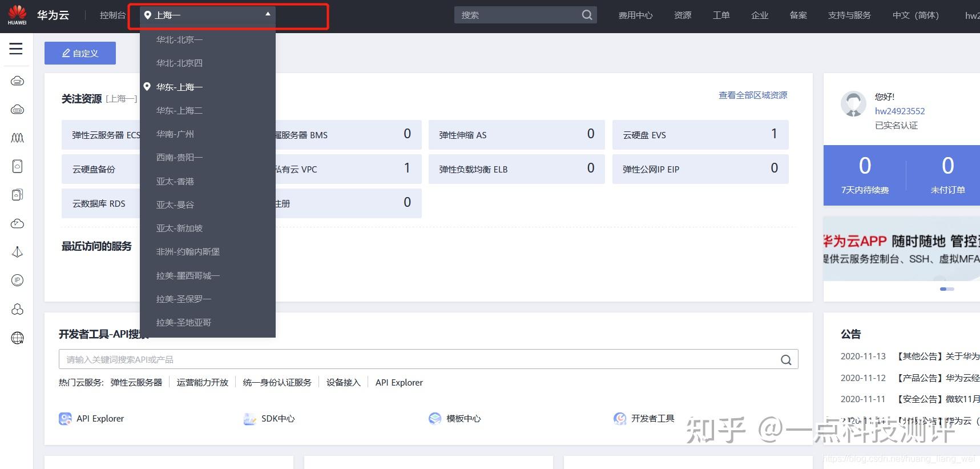Open Auto Scaling wave sidebar icon
Screen dimensions: 980x469
(17, 138)
